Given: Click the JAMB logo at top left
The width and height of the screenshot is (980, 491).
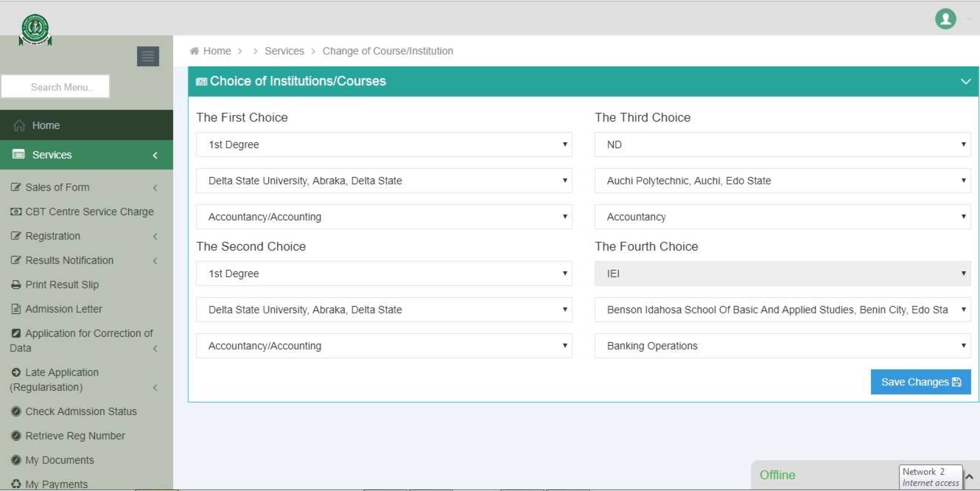Looking at the screenshot, I should tap(35, 28).
